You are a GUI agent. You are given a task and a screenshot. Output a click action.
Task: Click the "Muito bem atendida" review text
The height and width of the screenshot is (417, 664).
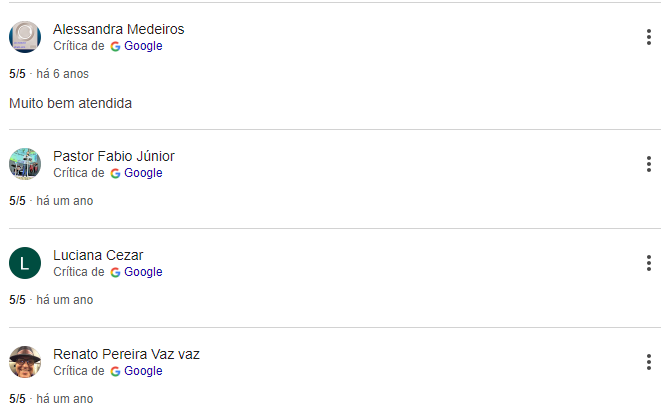[70, 103]
